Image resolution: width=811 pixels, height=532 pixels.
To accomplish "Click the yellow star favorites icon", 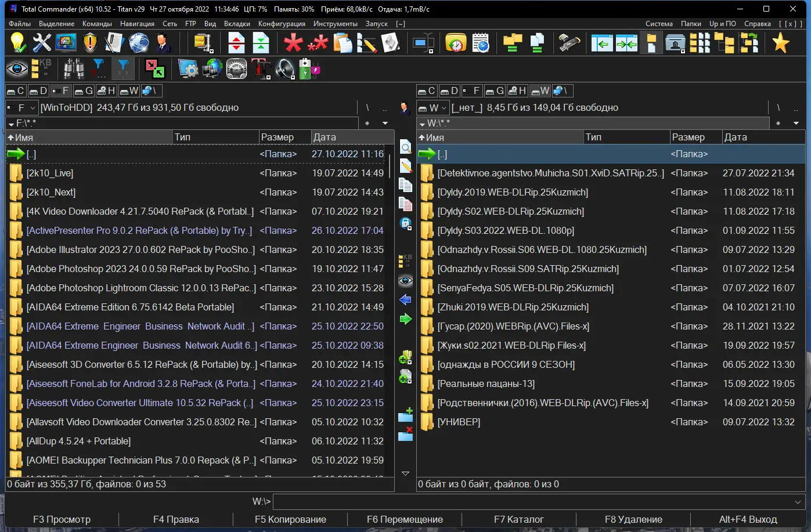I will click(780, 44).
